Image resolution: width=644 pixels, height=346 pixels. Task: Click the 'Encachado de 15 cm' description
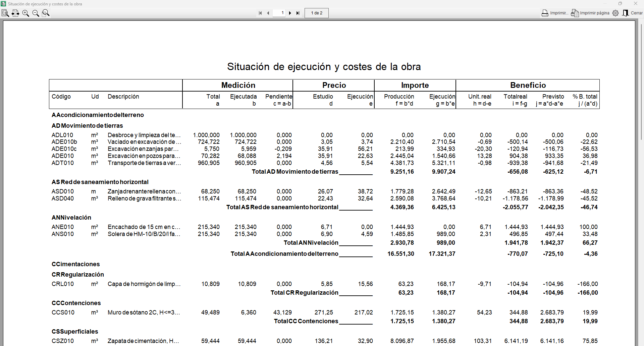tap(144, 227)
